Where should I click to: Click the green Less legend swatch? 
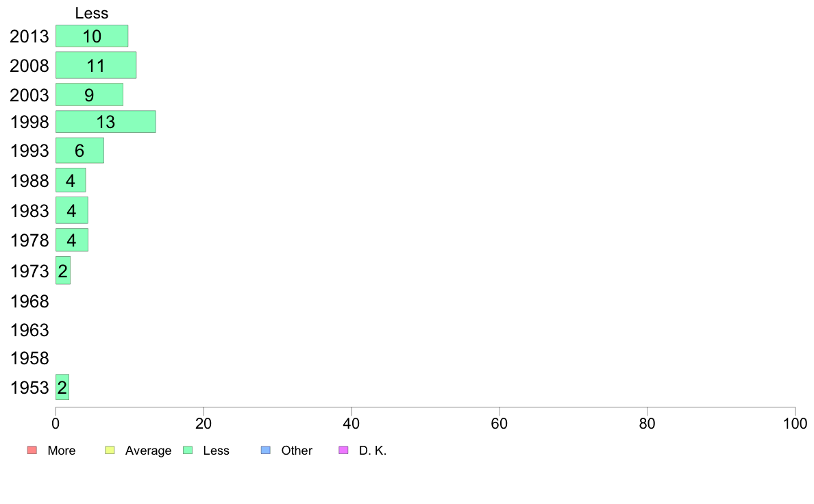pyautogui.click(x=188, y=450)
